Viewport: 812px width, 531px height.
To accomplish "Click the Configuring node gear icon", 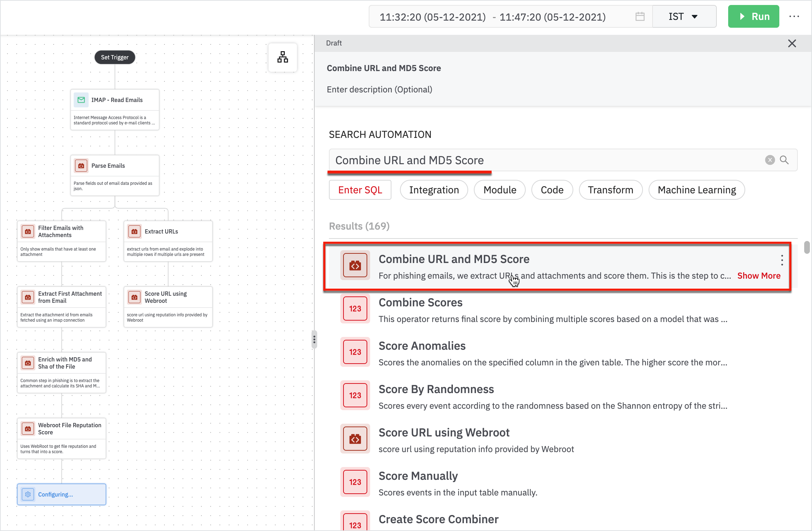I will pyautogui.click(x=28, y=494).
